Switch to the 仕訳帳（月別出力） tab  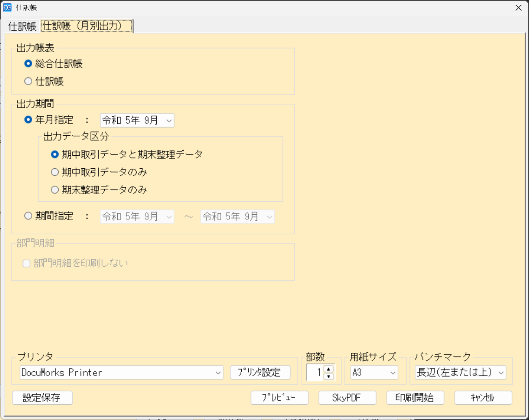pos(86,26)
